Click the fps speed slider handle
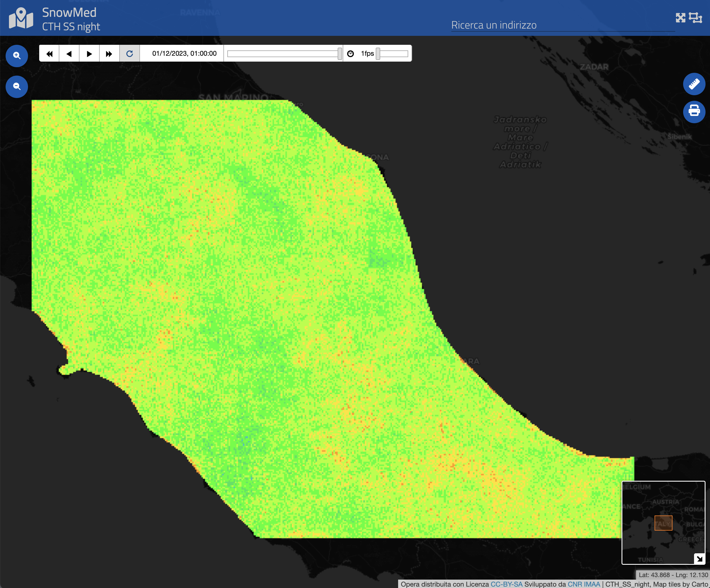This screenshot has width=710, height=588. pyautogui.click(x=378, y=53)
